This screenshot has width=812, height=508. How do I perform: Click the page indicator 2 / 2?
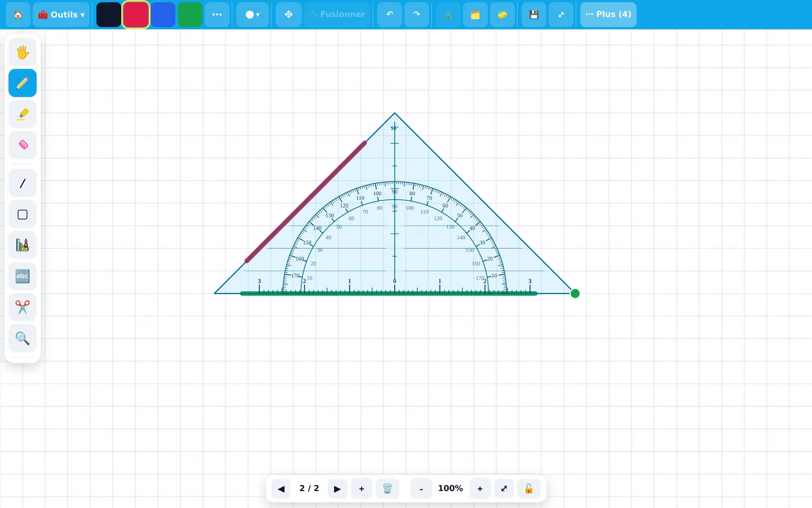pyautogui.click(x=309, y=489)
